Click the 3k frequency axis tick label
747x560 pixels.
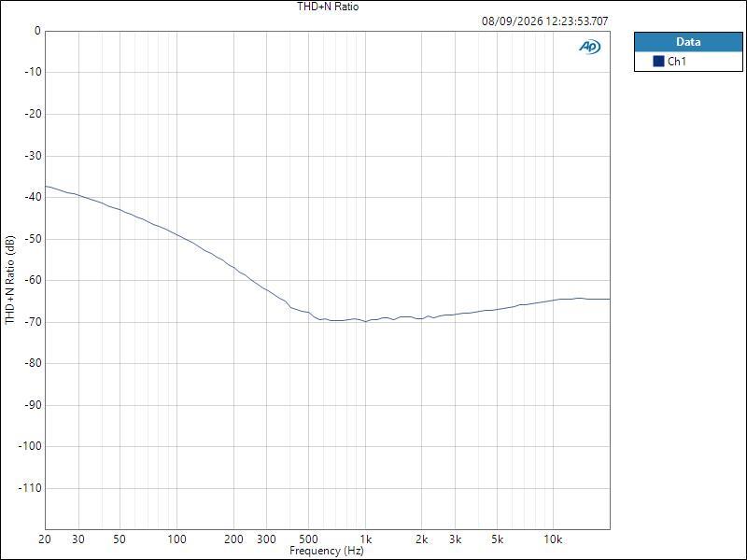(455, 539)
